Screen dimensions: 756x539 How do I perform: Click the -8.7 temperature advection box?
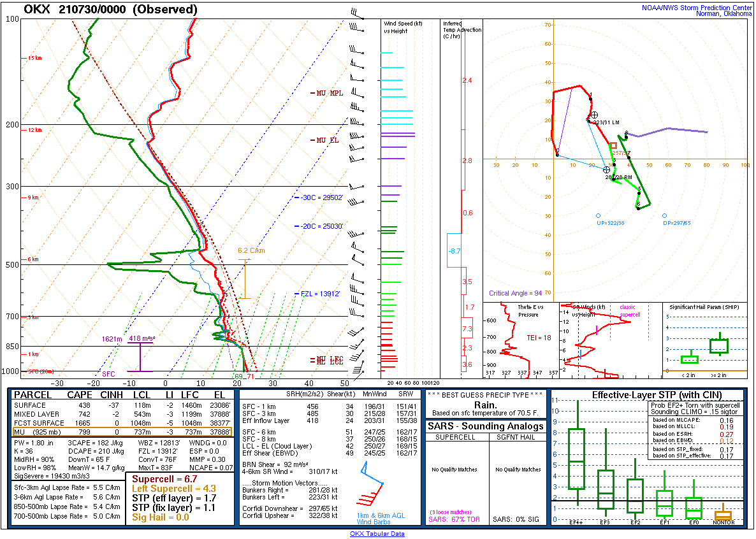click(x=454, y=250)
